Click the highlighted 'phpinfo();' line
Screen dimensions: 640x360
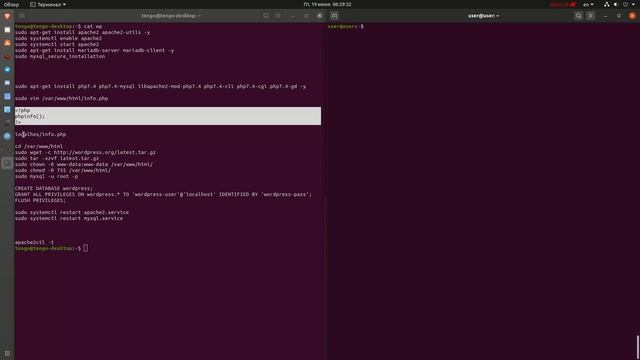pos(30,116)
